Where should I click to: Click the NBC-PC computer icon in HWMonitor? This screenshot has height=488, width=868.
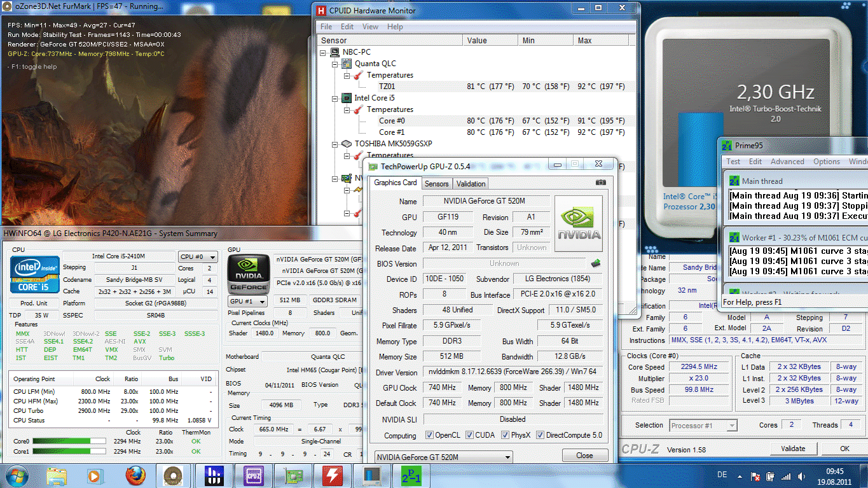pos(335,52)
